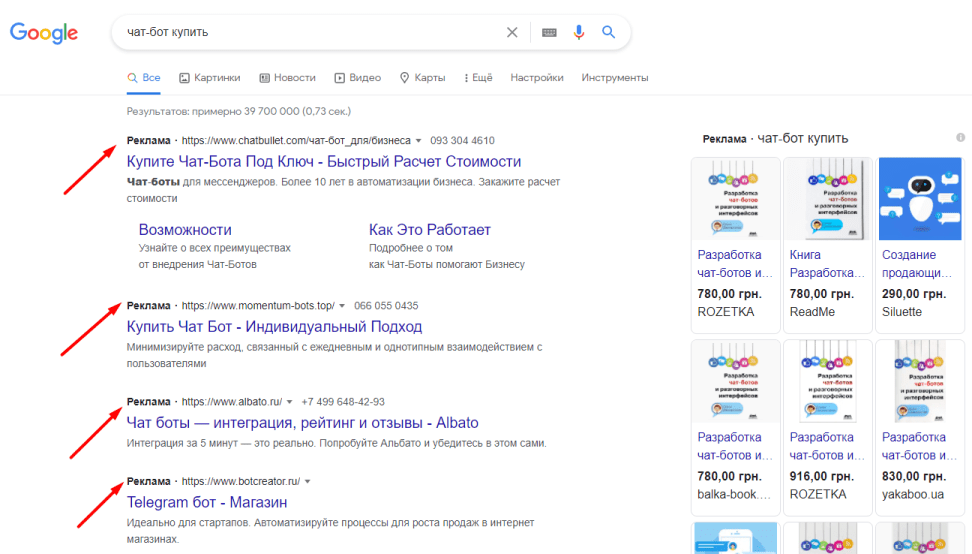972x554 pixels.
Task: Click the ad info icon beside shopping ads
Action: pyautogui.click(x=960, y=138)
